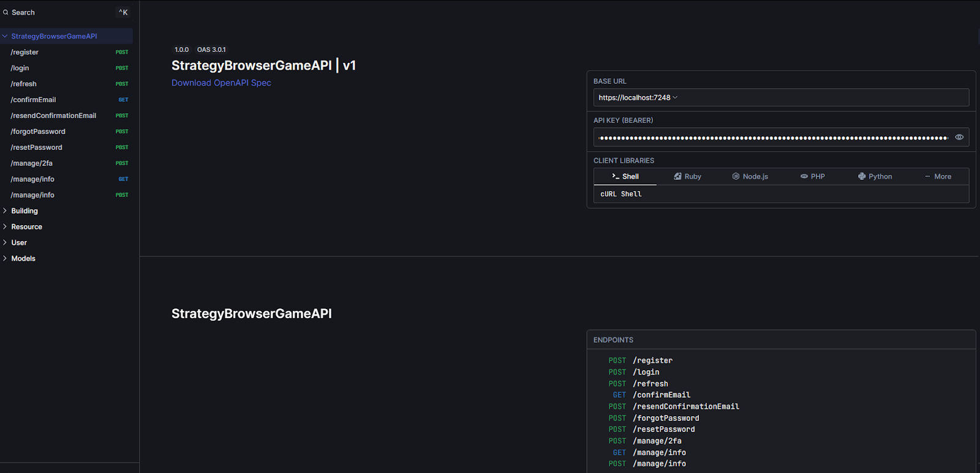
Task: Open /manage/2fa in the sidebar
Action: 66,163
